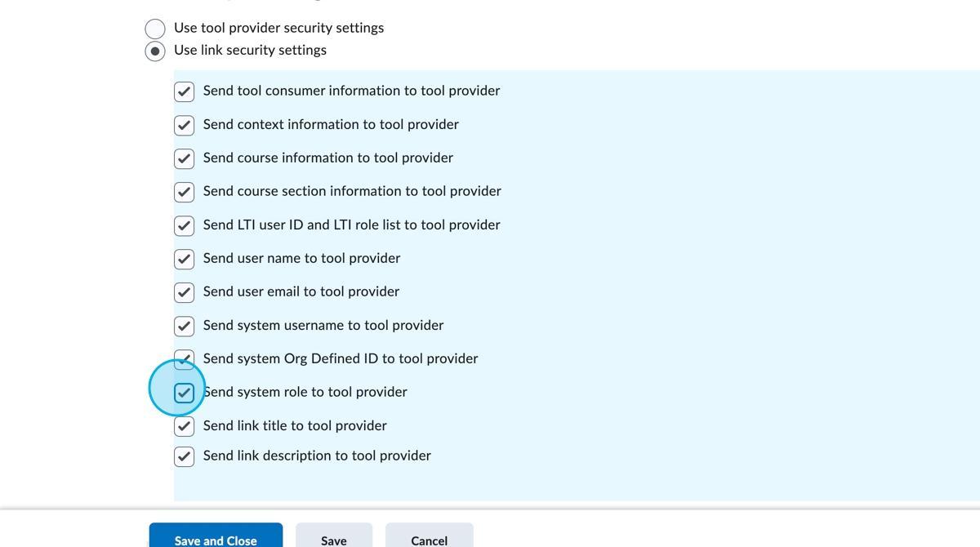
Task: Select the Use link security settings radio button
Action: click(x=155, y=51)
